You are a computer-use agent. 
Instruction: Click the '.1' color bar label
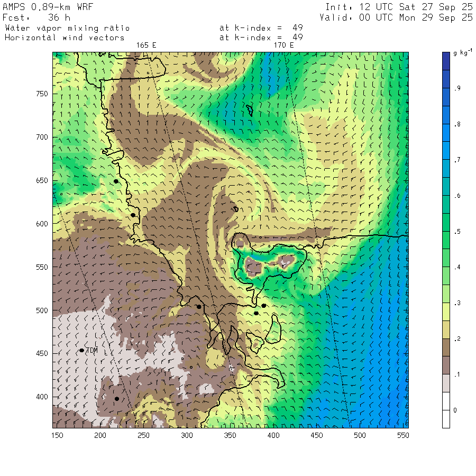click(x=457, y=374)
